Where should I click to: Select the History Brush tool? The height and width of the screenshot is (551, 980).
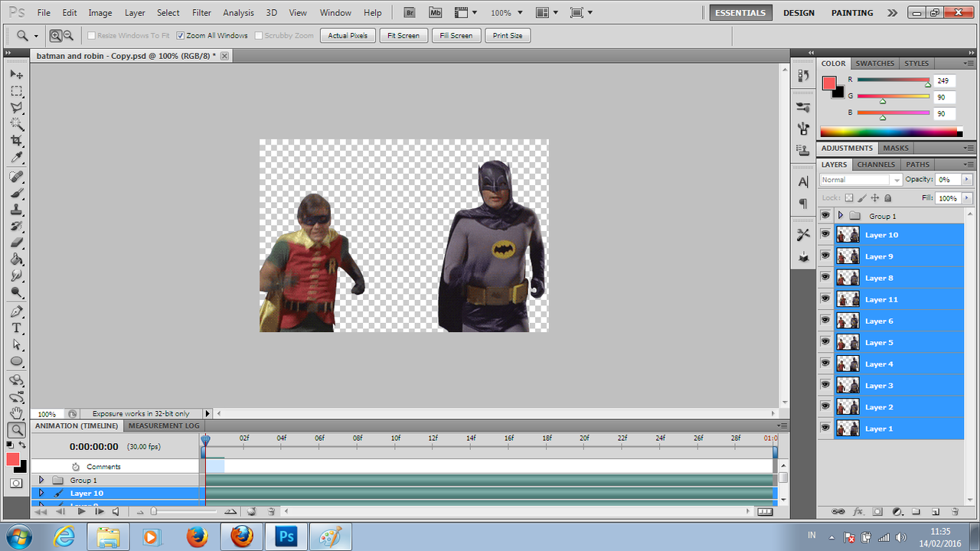point(16,227)
